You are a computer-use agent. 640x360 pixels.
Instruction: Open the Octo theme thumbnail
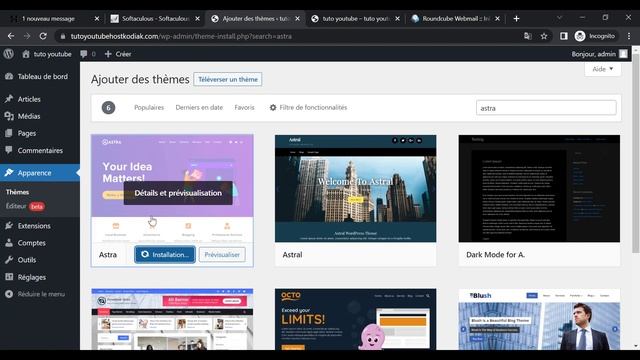(356, 319)
